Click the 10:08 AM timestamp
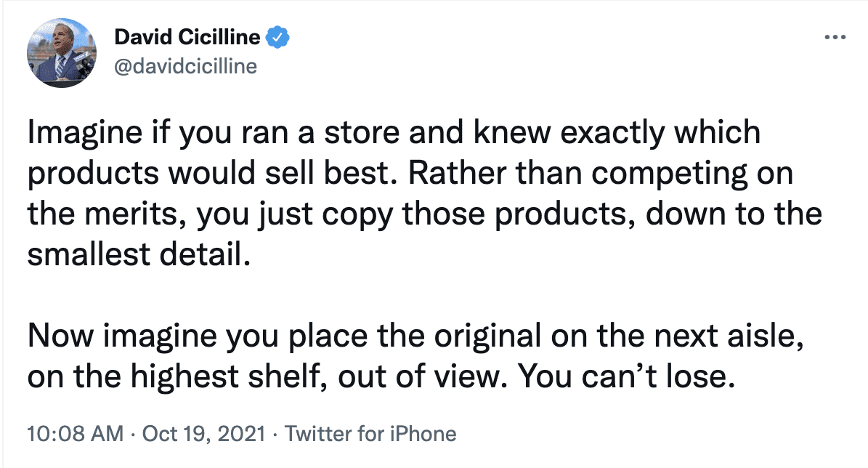This screenshot has height=468, width=868. click(x=74, y=435)
